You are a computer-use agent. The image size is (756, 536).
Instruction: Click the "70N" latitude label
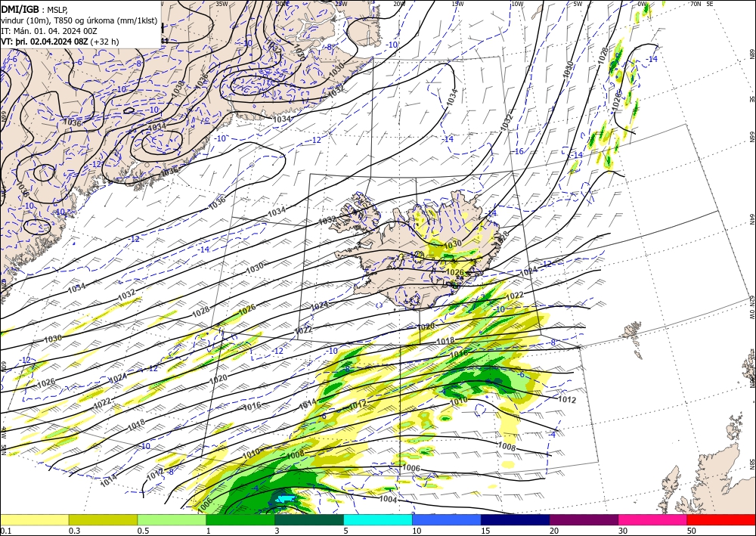[696, 3]
